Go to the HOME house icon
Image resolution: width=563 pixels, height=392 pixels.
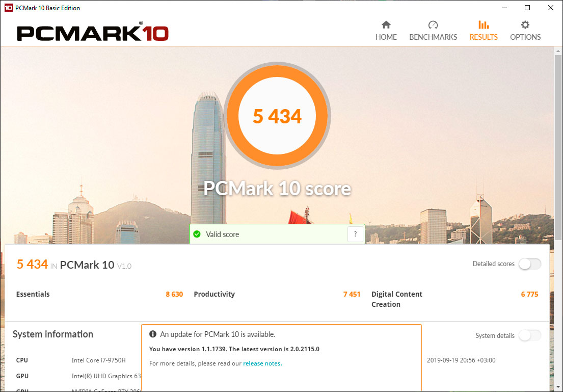click(x=386, y=25)
